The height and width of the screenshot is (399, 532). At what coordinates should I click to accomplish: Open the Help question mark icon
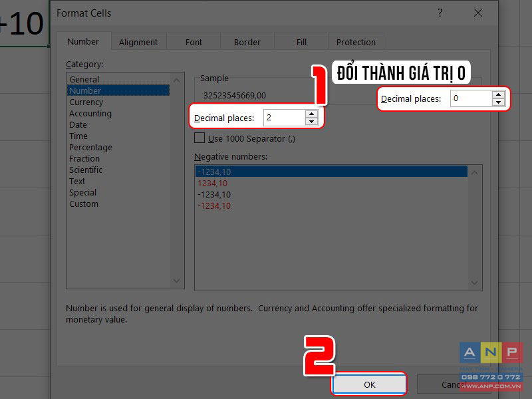(440, 13)
